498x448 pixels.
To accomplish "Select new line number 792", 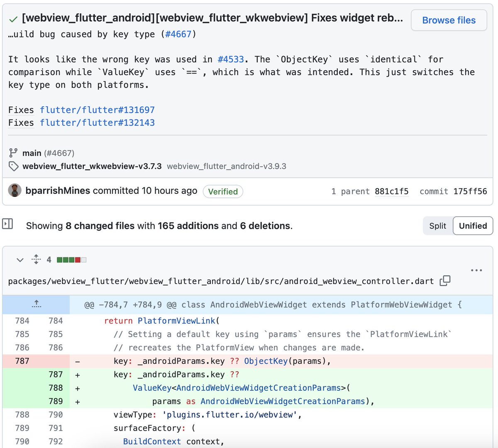I will (x=56, y=441).
